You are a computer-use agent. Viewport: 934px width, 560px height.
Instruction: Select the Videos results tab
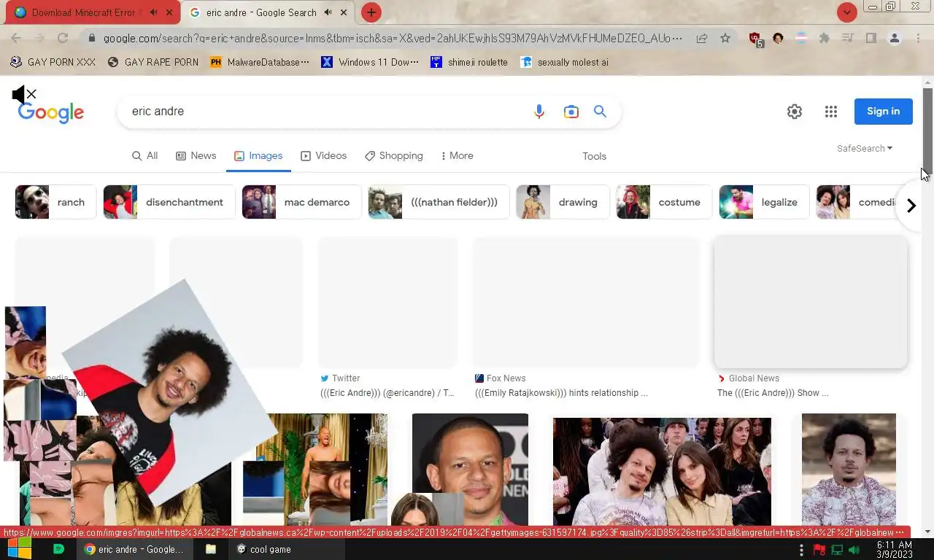pos(323,155)
